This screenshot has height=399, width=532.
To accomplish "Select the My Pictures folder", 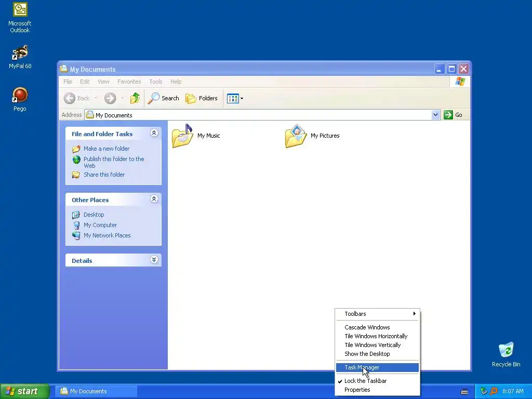I will point(312,136).
